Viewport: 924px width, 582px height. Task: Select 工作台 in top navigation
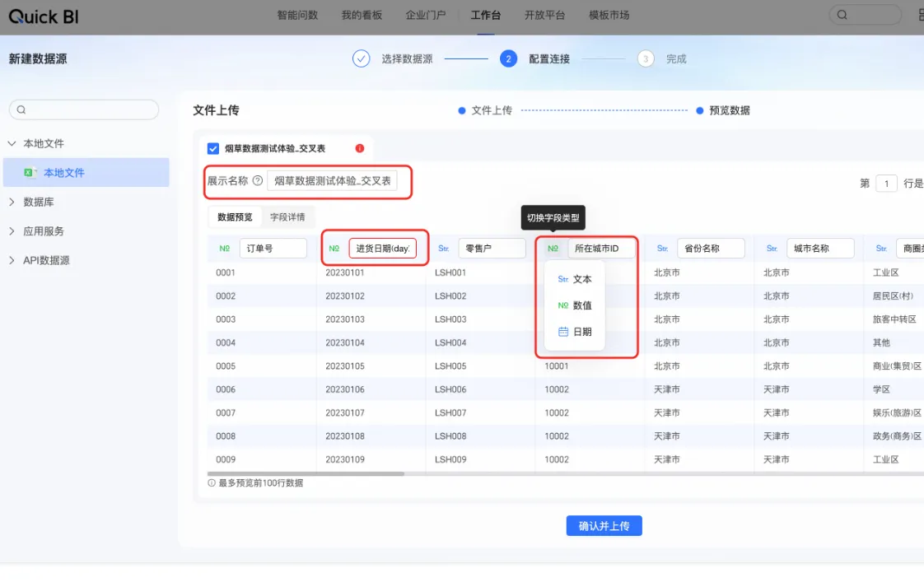pos(486,16)
